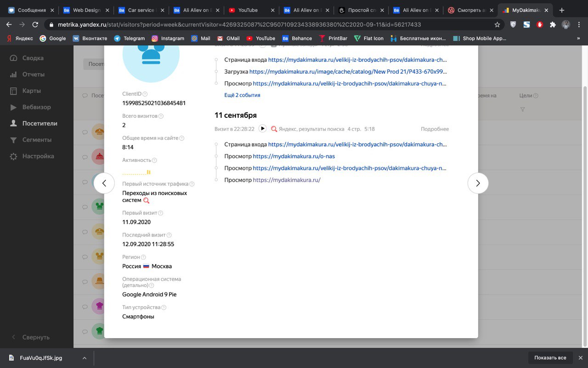This screenshot has width=588, height=368.
Task: Open the Chrome extensions puzzle icon
Action: pos(553,24)
